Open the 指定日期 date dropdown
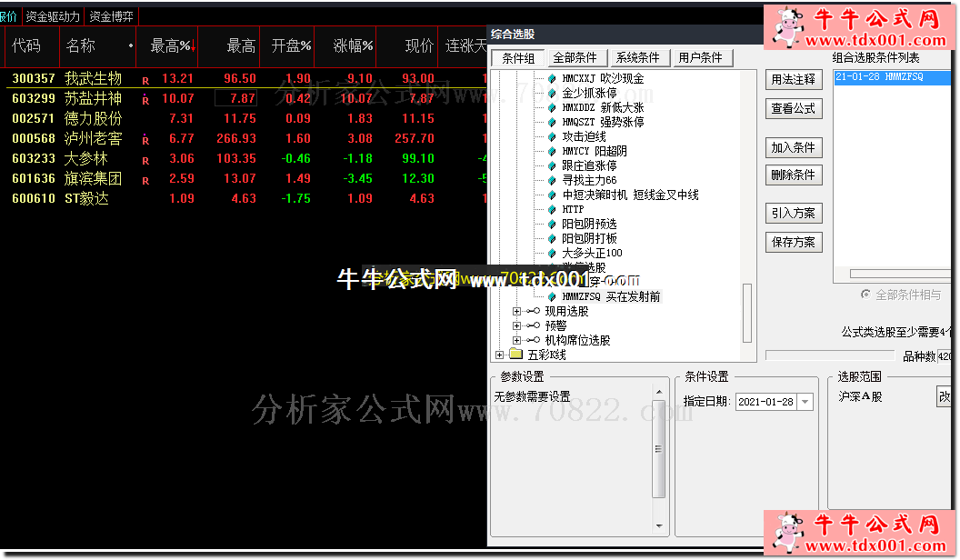 pyautogui.click(x=805, y=402)
